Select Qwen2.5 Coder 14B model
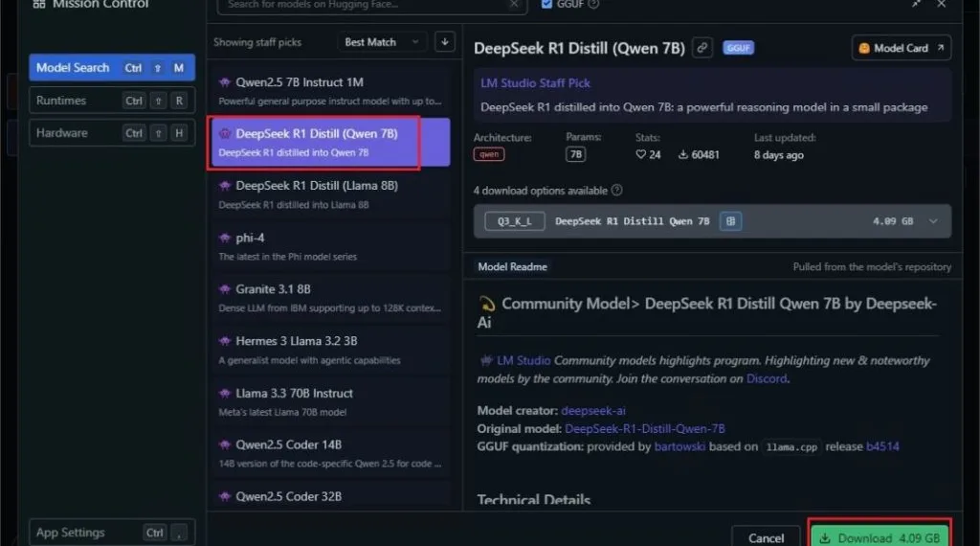The height and width of the screenshot is (546, 980). coord(330,453)
